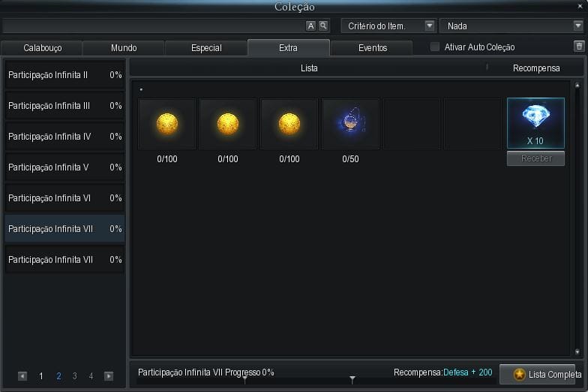588x392 pixels.
Task: Click the blue orb item with 0/50
Action: click(350, 124)
